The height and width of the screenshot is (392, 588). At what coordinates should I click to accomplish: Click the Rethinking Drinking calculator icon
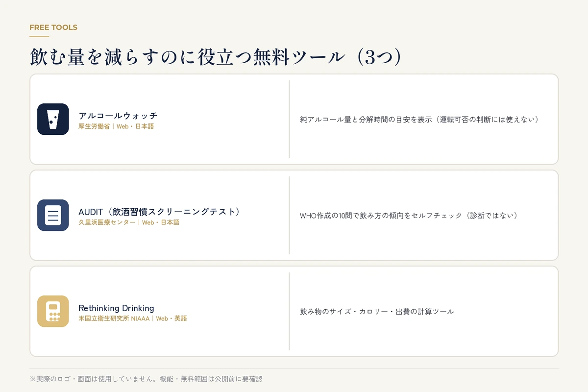(x=53, y=311)
